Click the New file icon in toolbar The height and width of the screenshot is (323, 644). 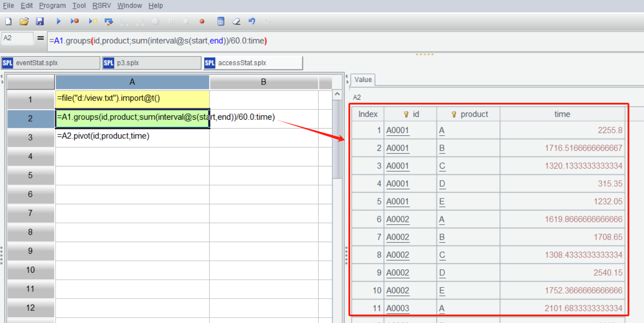point(8,21)
